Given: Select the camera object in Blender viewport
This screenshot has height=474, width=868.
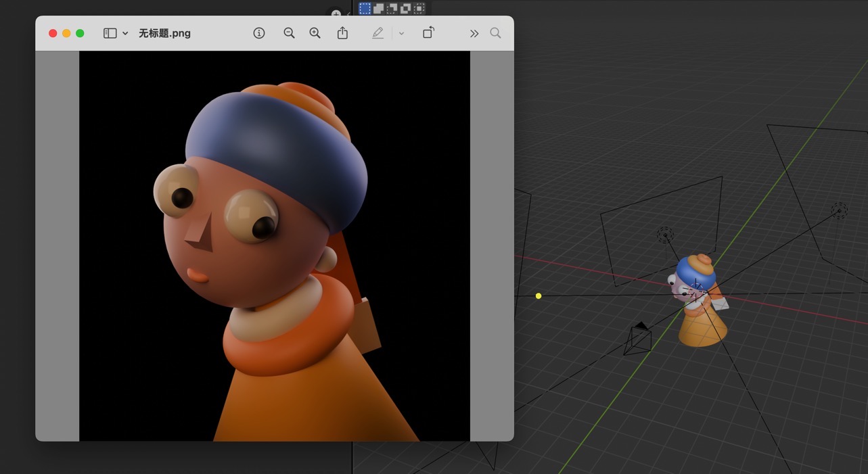Looking at the screenshot, I should click(x=637, y=339).
